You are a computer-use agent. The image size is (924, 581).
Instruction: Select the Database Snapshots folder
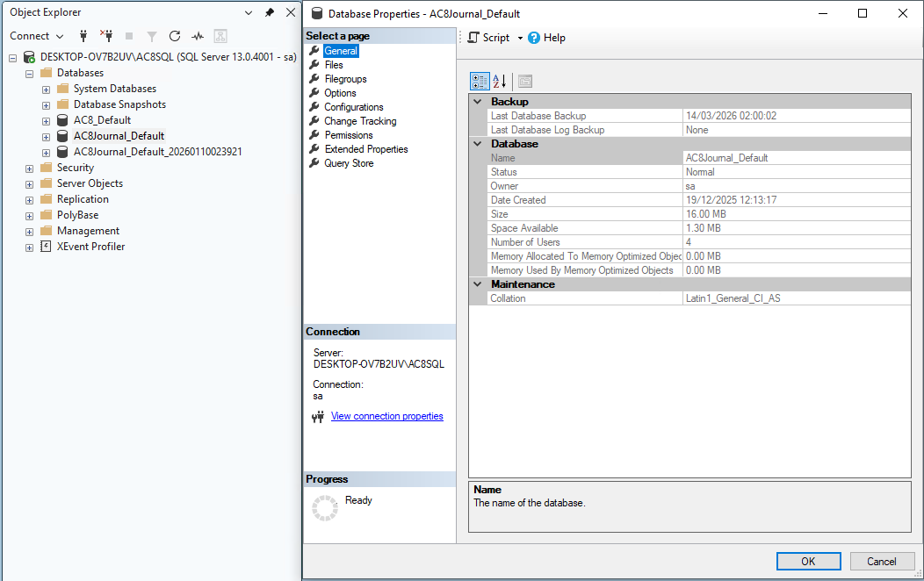coord(119,104)
